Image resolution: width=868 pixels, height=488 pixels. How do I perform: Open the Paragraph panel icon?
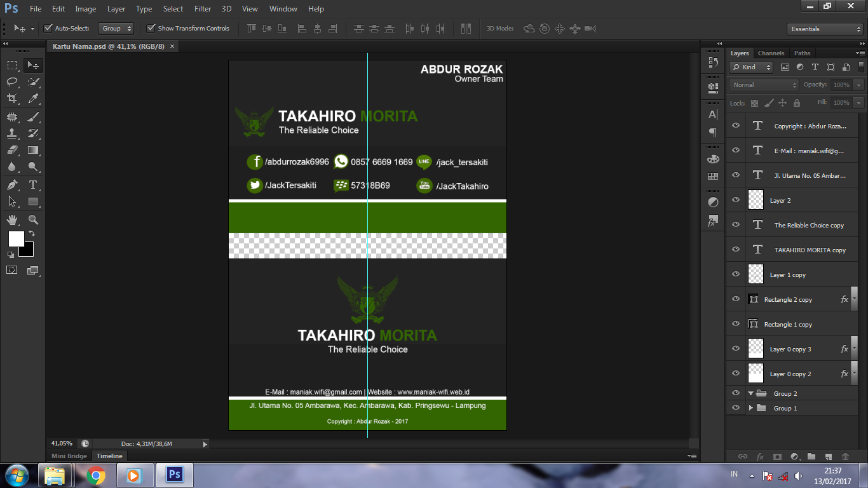713,133
